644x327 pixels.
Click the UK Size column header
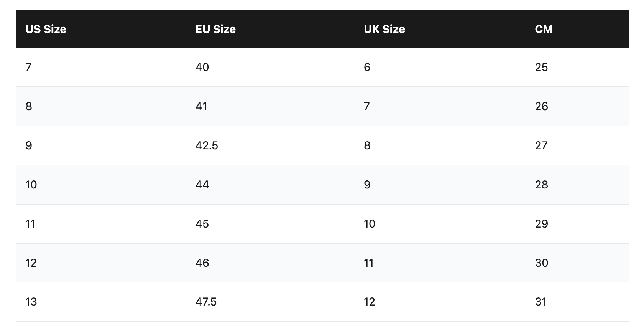[x=384, y=29]
